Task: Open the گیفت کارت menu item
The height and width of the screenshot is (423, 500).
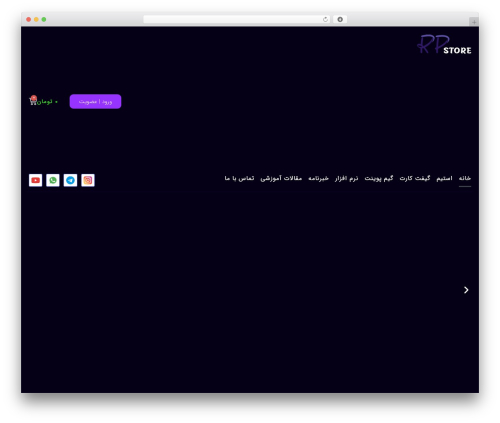Action: click(x=415, y=178)
